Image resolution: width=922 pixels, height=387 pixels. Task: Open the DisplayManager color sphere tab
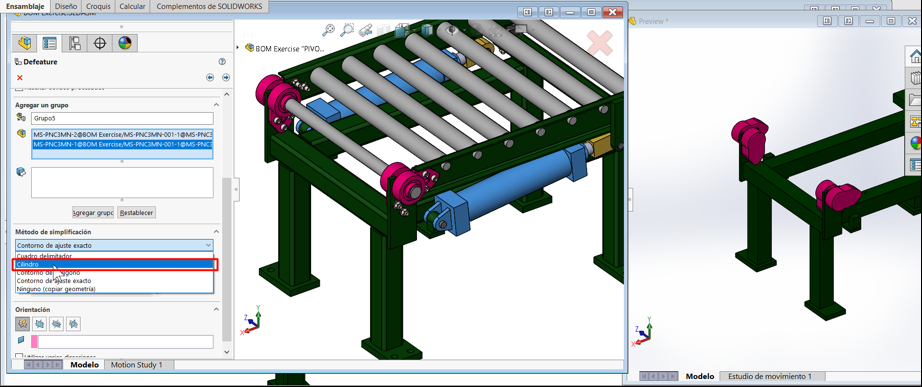click(125, 43)
